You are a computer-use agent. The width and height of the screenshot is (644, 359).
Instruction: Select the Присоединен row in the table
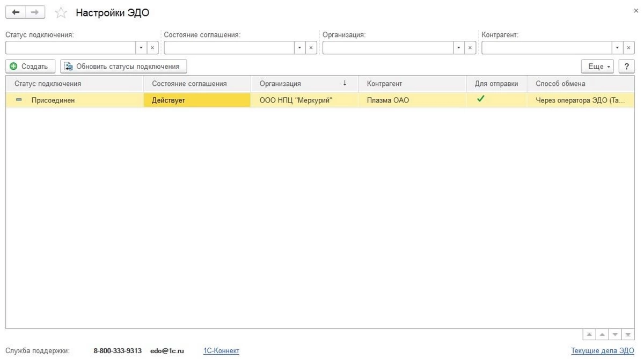[53, 100]
